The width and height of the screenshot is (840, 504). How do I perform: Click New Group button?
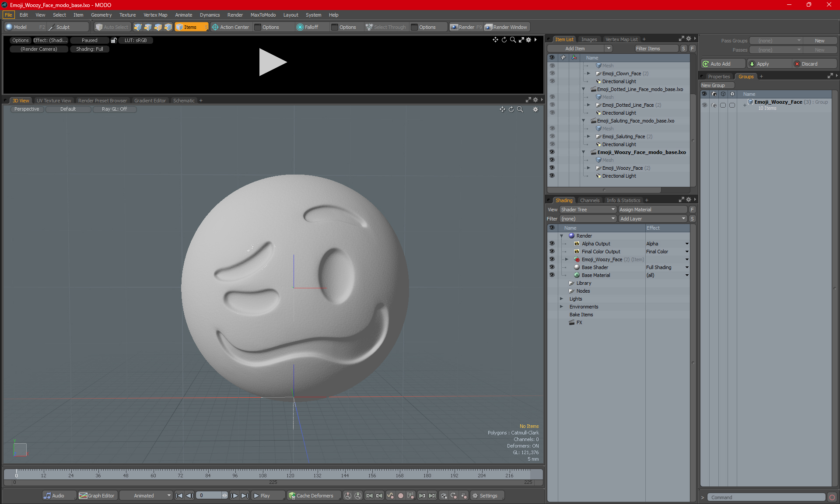pos(717,85)
